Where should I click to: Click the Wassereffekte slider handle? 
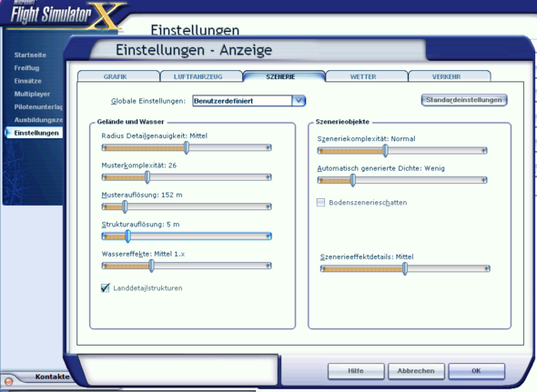(x=152, y=266)
